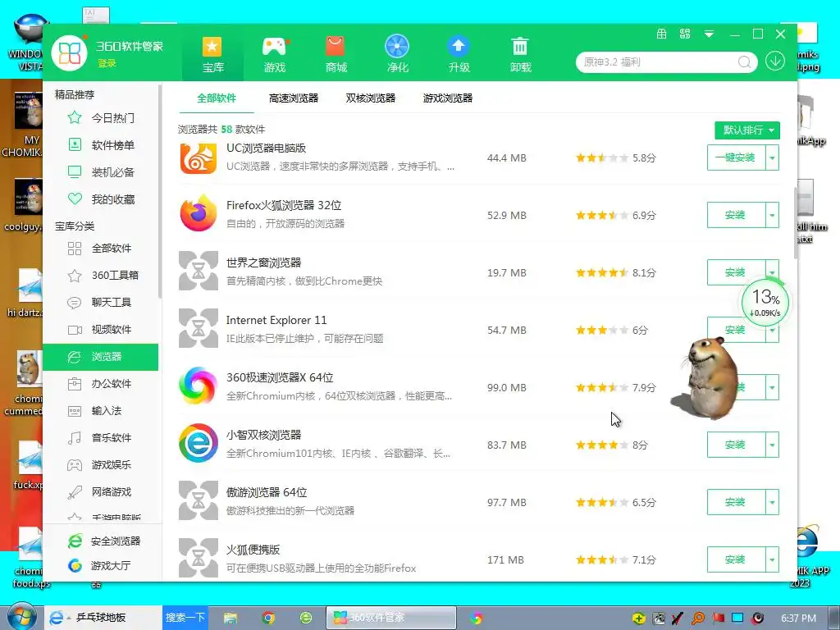Image resolution: width=840 pixels, height=630 pixels.
Task: Open Chrome from the taskbar
Action: [268, 618]
